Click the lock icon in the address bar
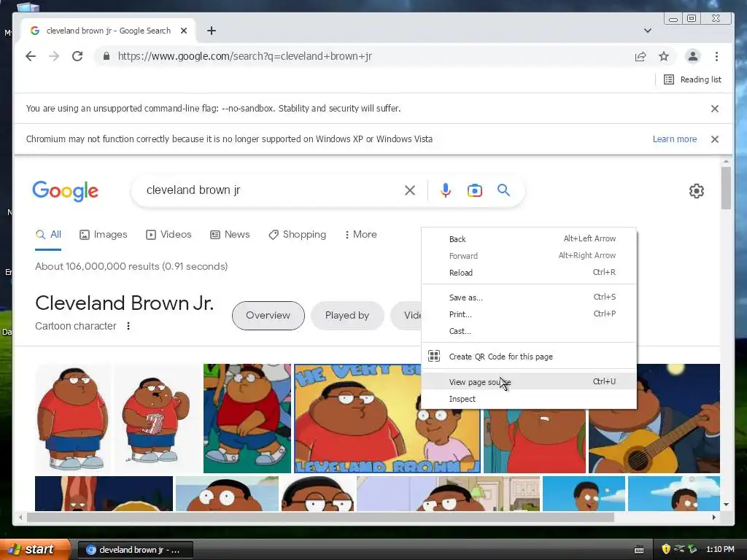The image size is (747, 560). (x=107, y=56)
